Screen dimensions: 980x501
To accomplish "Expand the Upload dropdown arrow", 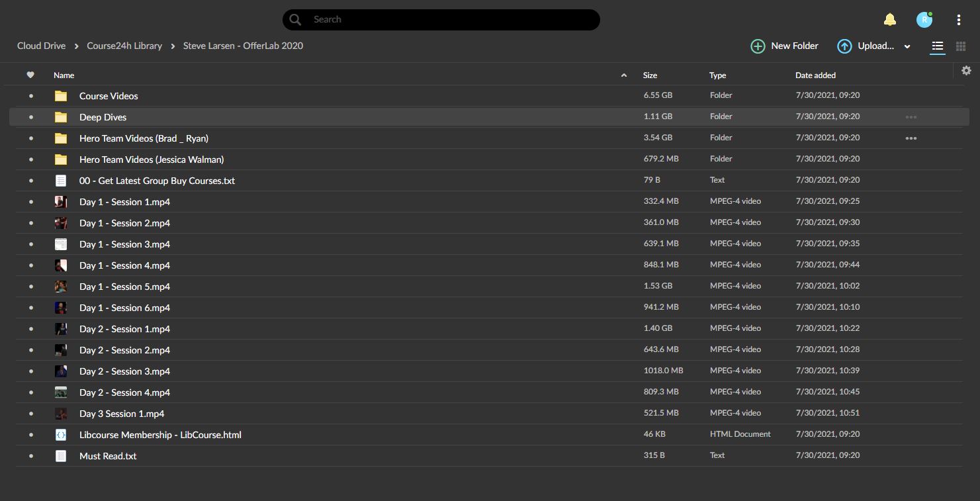I will click(x=907, y=46).
